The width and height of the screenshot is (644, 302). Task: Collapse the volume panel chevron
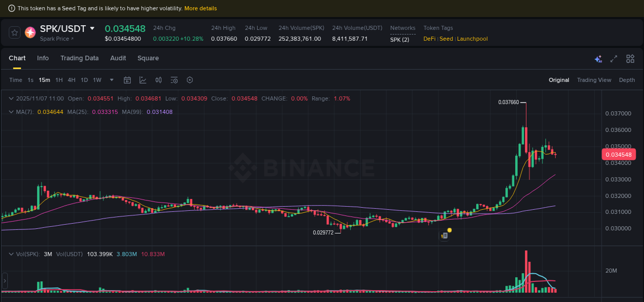10,254
